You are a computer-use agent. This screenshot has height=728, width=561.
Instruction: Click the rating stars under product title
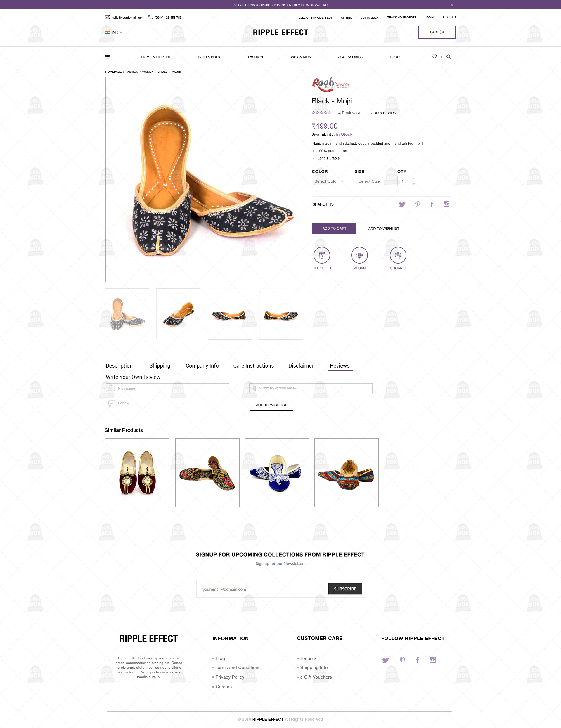(321, 113)
